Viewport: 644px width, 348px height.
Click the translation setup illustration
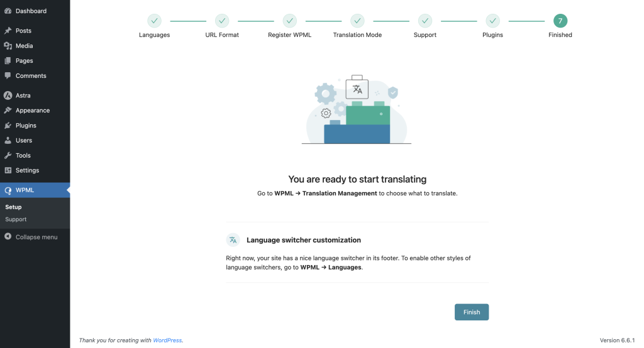point(357,109)
